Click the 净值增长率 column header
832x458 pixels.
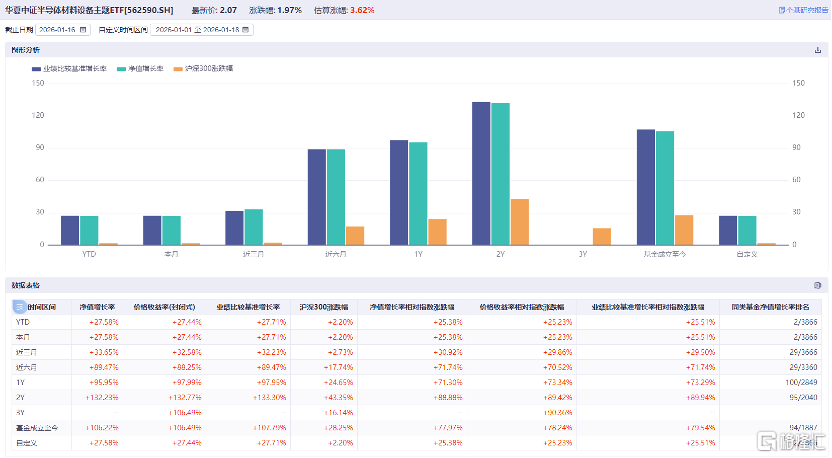click(x=97, y=307)
